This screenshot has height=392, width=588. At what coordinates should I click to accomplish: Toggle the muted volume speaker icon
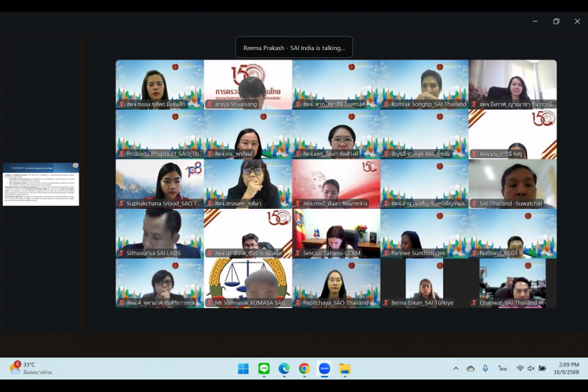(531, 368)
